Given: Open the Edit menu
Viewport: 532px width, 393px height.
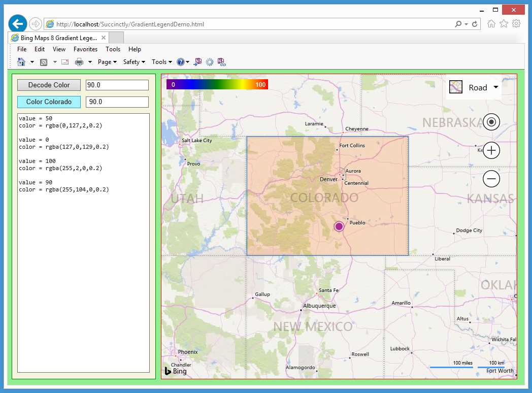Looking at the screenshot, I should tap(40, 49).
